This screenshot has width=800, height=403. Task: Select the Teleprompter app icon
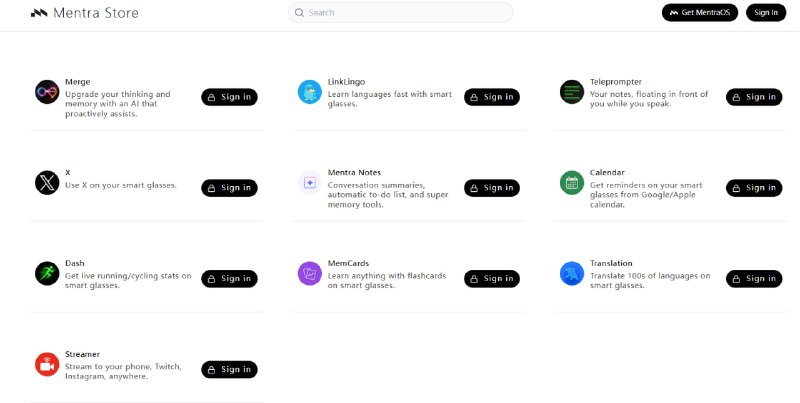click(x=572, y=92)
